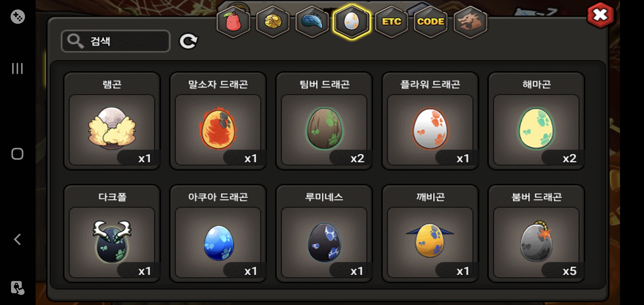
Task: Click the 검색 search input field
Action: tap(116, 41)
